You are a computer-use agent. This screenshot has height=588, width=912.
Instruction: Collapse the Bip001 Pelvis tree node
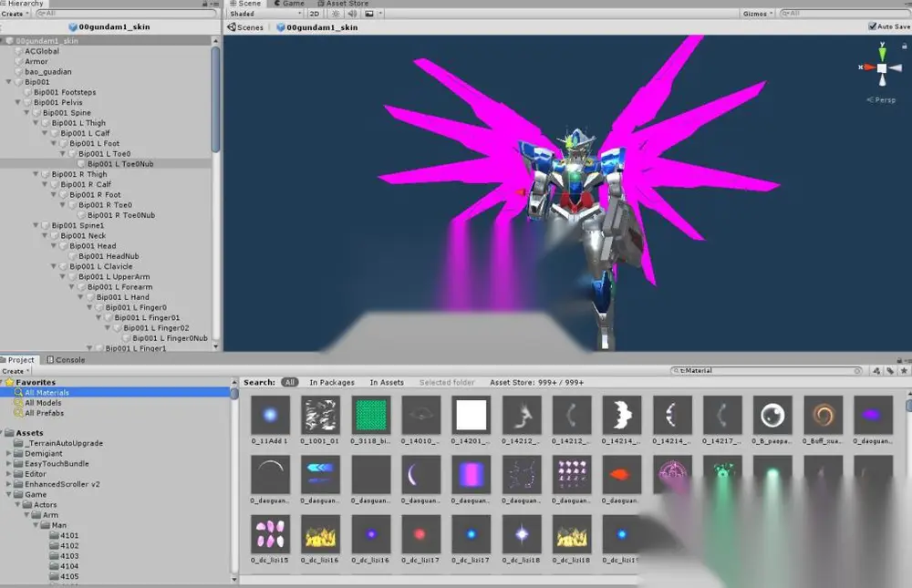click(x=18, y=102)
